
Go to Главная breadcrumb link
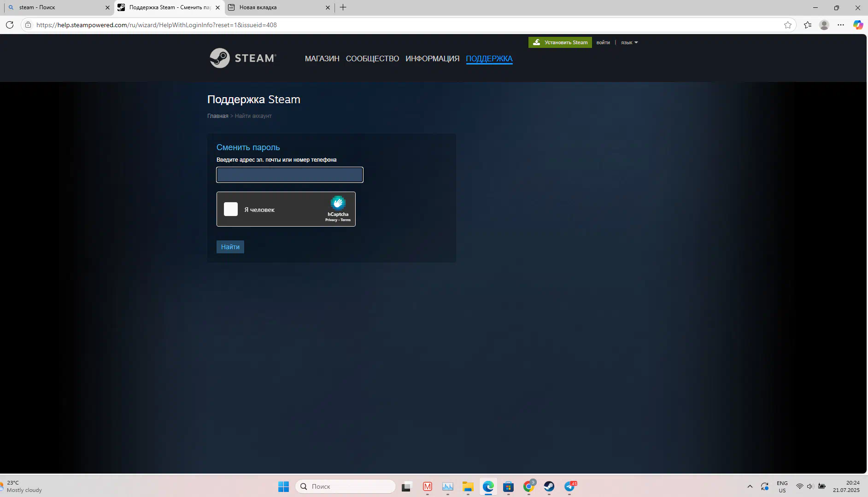(217, 116)
